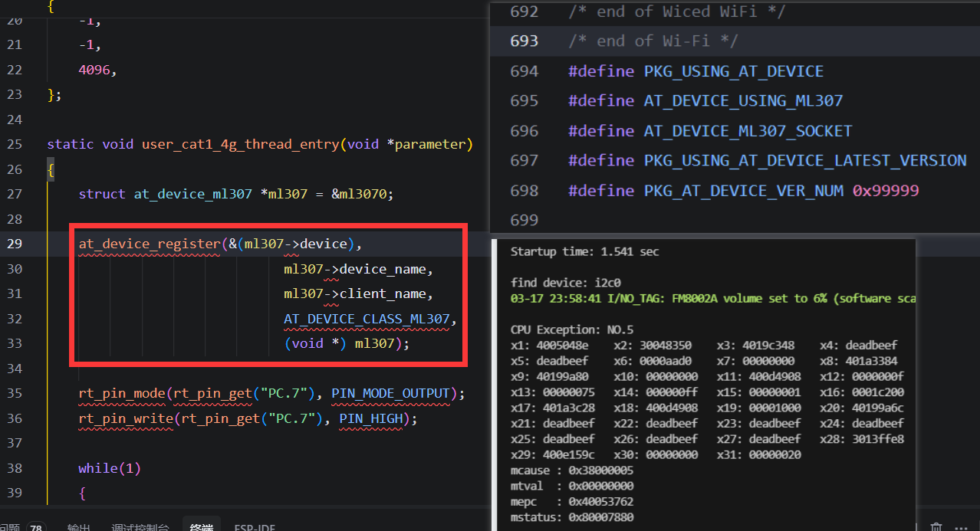Place cursor on at_device_register function call
The image size is (980, 531).
(149, 244)
